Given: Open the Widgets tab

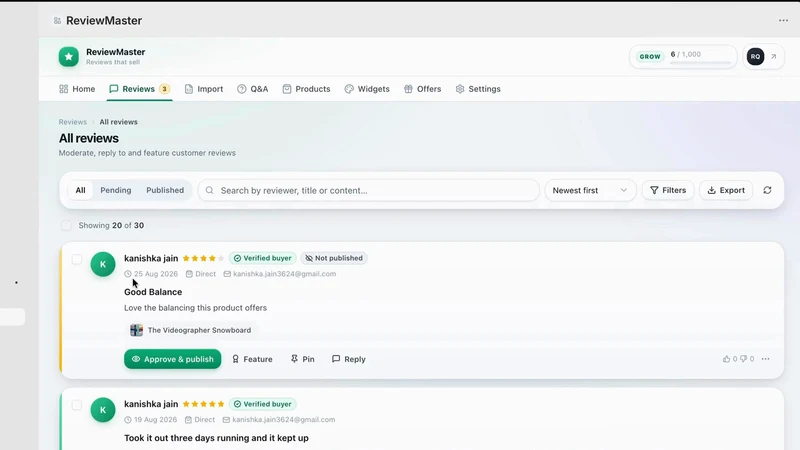Looking at the screenshot, I should click(367, 89).
